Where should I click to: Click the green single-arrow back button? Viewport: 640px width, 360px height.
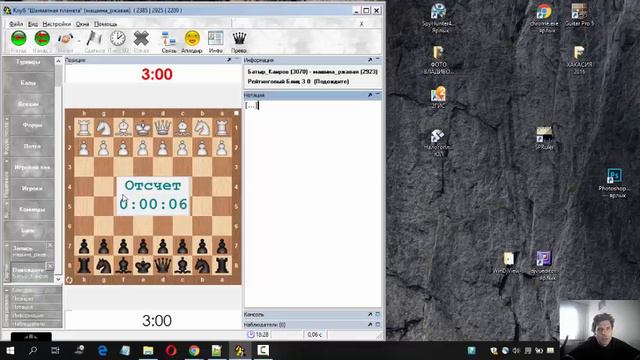click(18, 39)
